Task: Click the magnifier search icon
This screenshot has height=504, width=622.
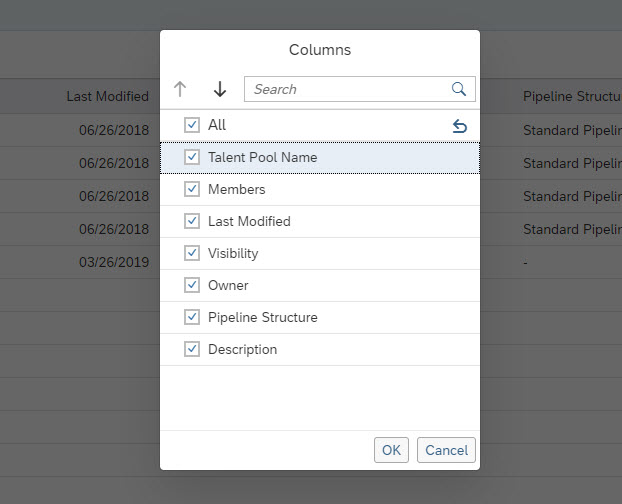Action: coord(459,89)
